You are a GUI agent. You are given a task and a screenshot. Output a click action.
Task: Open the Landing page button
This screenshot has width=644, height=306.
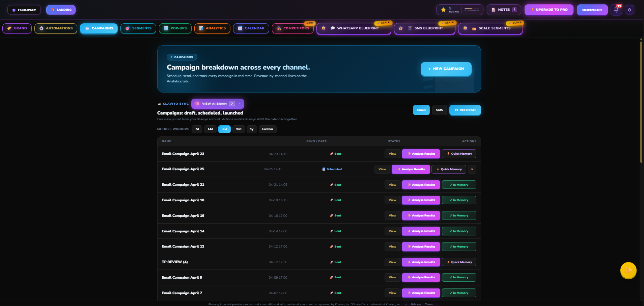61,10
